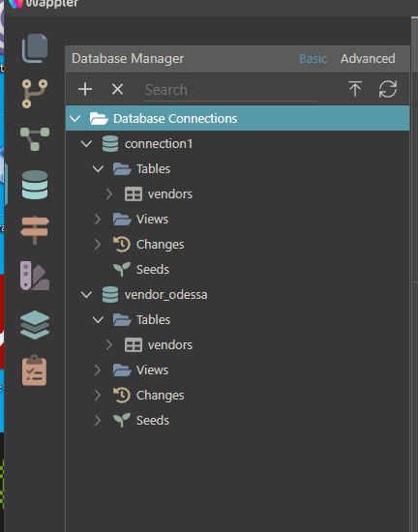Open the clipboard checklist sidebar icon
The image size is (418, 532).
pyautogui.click(x=34, y=370)
